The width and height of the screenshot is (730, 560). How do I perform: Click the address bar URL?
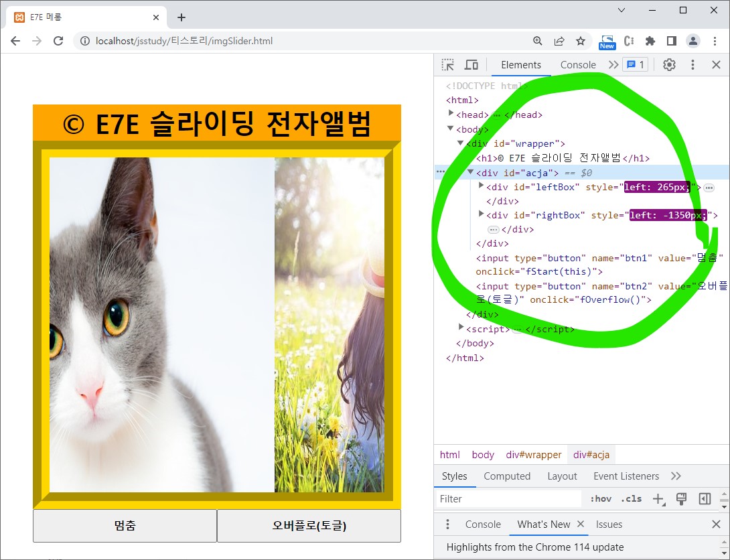(184, 41)
